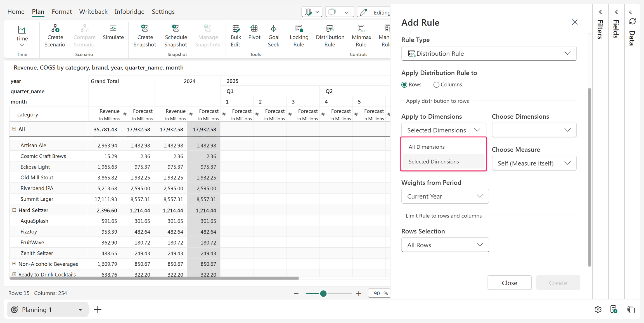The height and width of the screenshot is (323, 644).
Task: Open the Choose Measure dropdown
Action: click(x=534, y=163)
